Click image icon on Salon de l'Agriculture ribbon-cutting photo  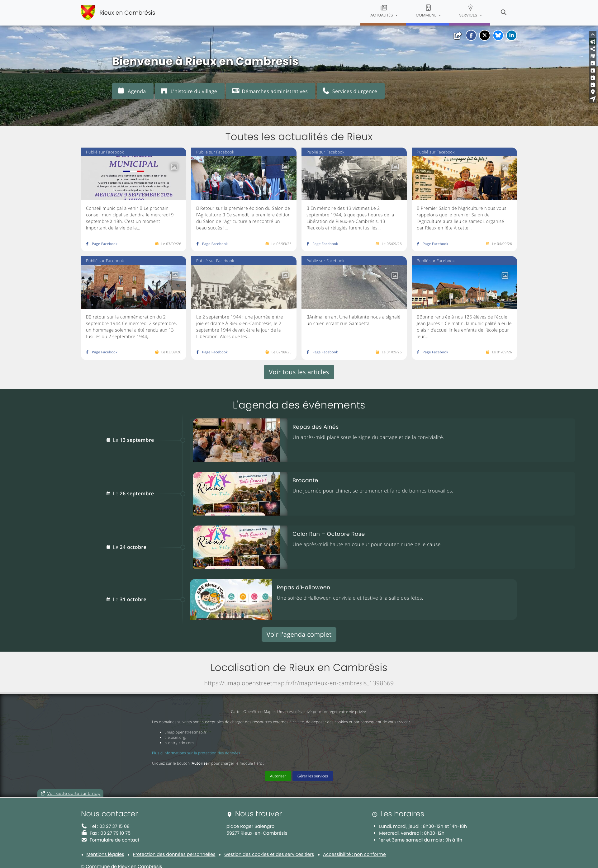(x=285, y=167)
